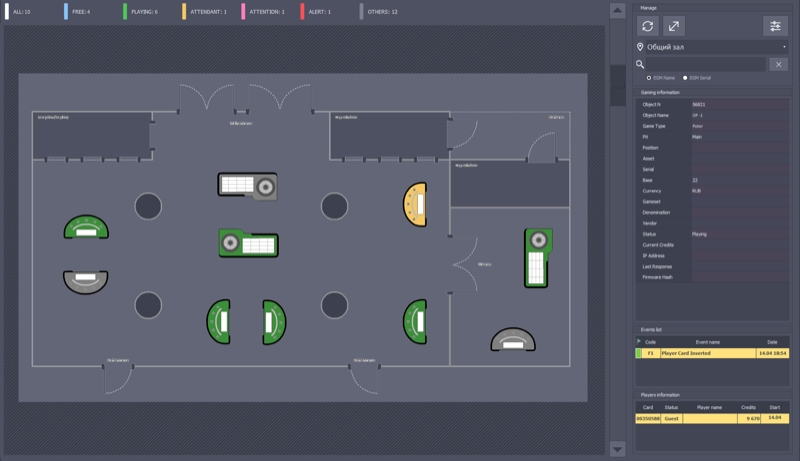Viewport: 800px width, 461px height.
Task: Click the magnifier search icon
Action: click(640, 64)
